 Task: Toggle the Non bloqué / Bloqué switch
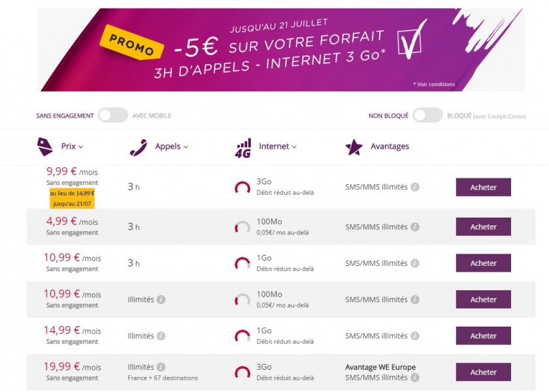[x=427, y=116]
